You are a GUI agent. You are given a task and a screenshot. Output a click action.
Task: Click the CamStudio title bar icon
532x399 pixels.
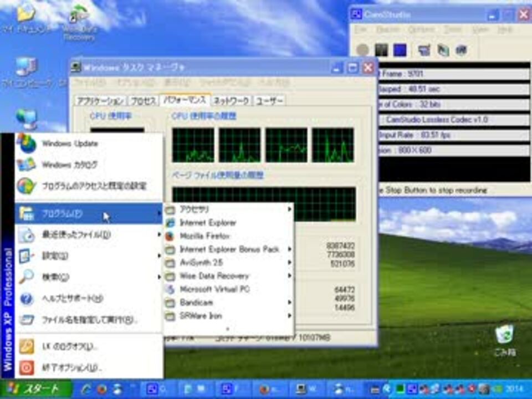click(356, 14)
